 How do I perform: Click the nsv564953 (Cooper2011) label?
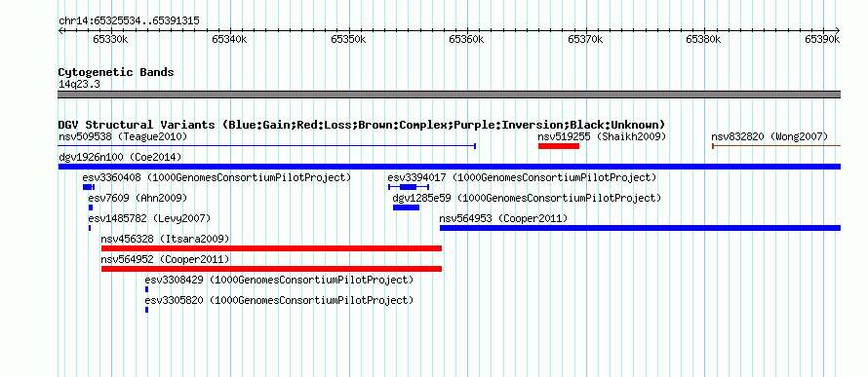[503, 218]
